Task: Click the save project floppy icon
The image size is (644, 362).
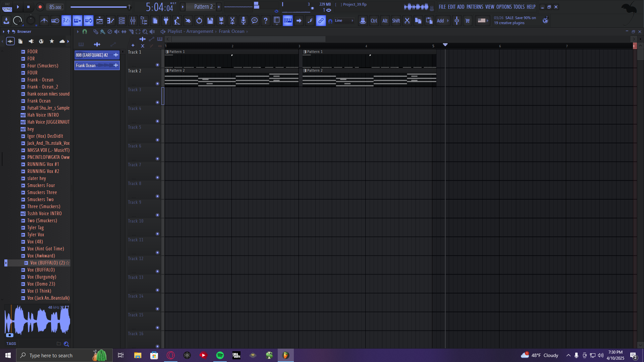Action: coord(210,21)
